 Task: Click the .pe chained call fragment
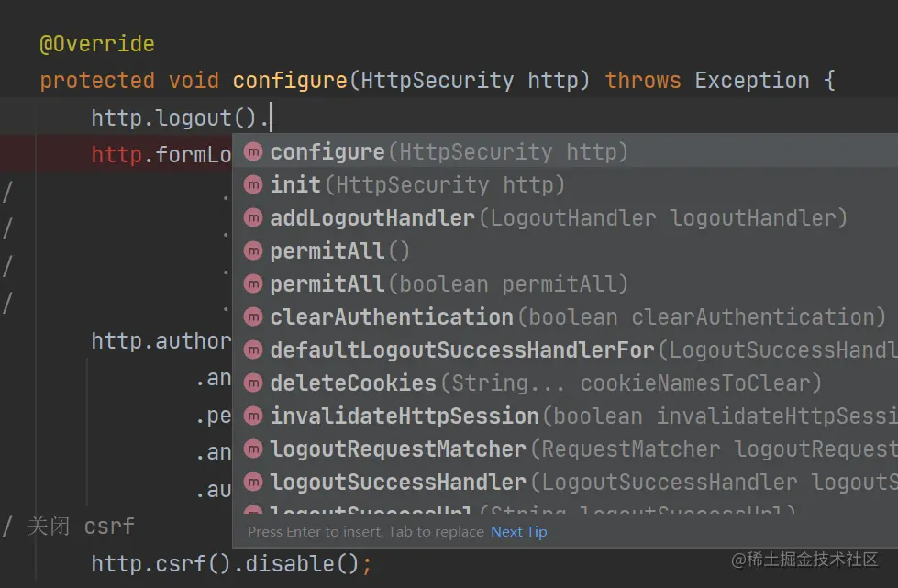(x=213, y=416)
